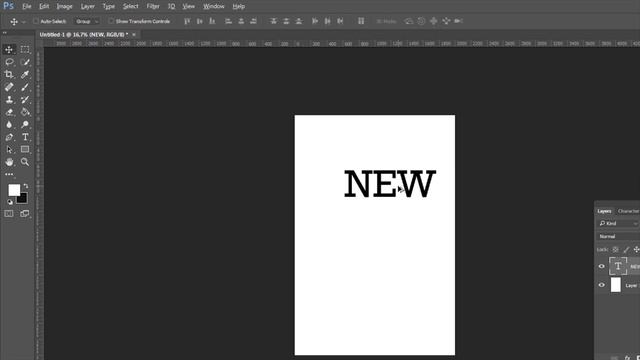640x360 pixels.
Task: Toggle Lock Position in Layers panel
Action: [636, 249]
